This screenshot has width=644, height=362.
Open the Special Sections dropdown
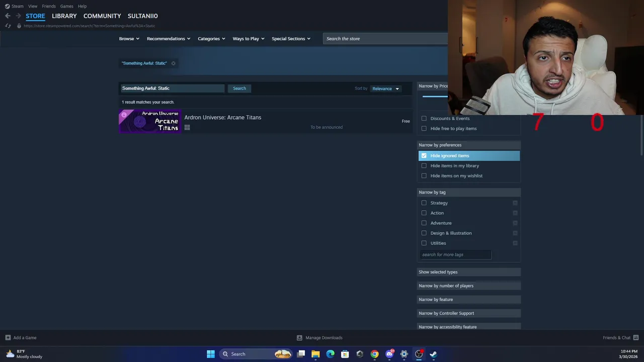[x=291, y=39]
